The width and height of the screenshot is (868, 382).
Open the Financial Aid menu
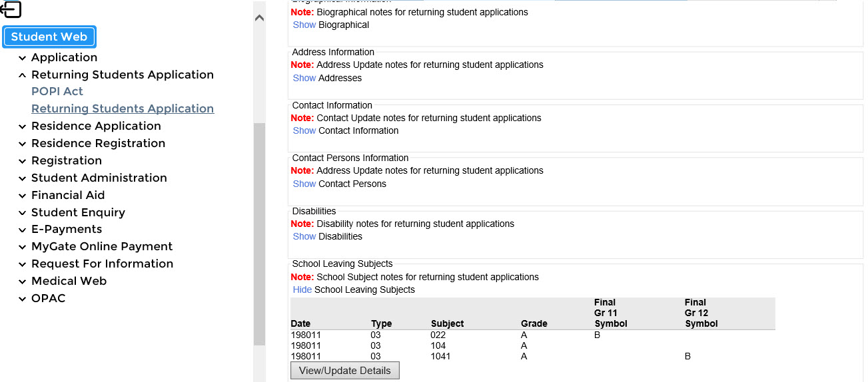[x=68, y=196]
